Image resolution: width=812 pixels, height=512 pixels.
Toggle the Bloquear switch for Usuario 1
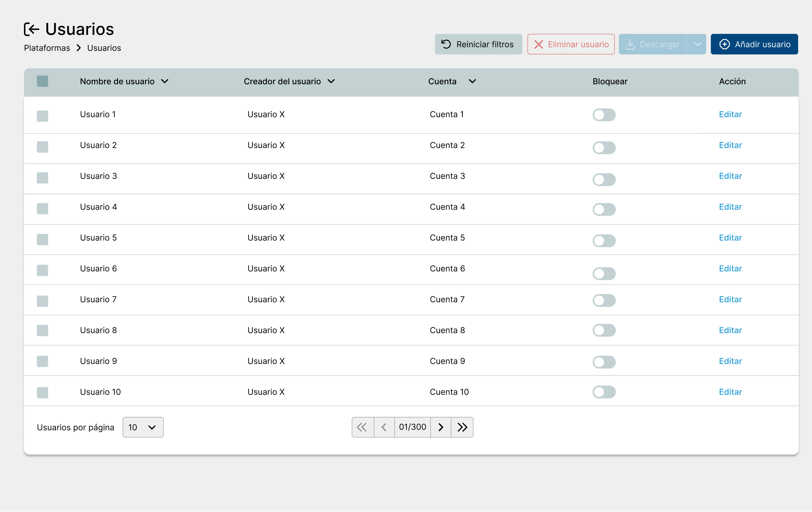click(x=604, y=115)
